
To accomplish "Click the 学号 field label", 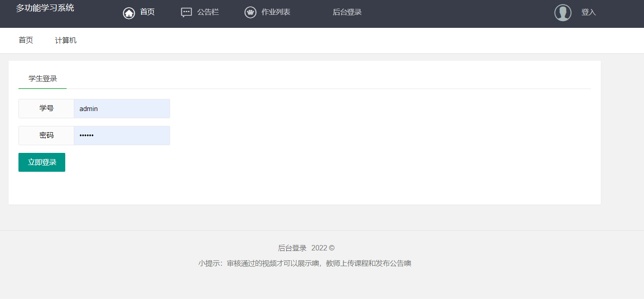I will (46, 108).
